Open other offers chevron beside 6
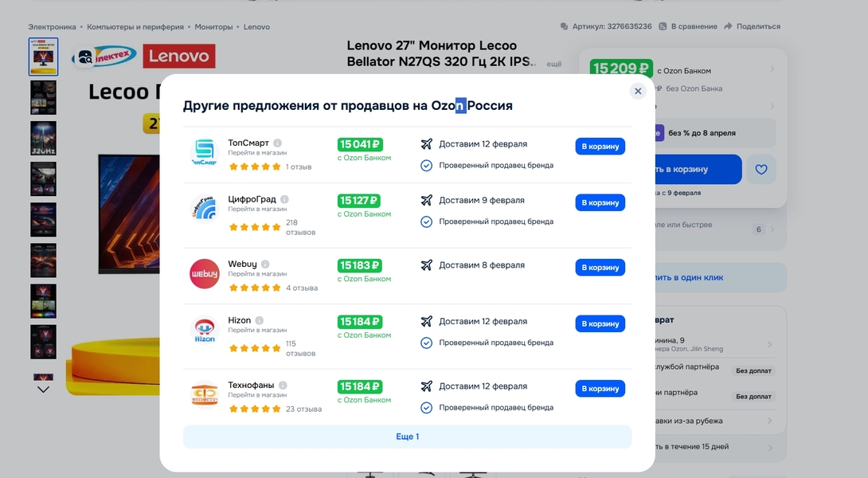This screenshot has width=868, height=478. [772, 229]
